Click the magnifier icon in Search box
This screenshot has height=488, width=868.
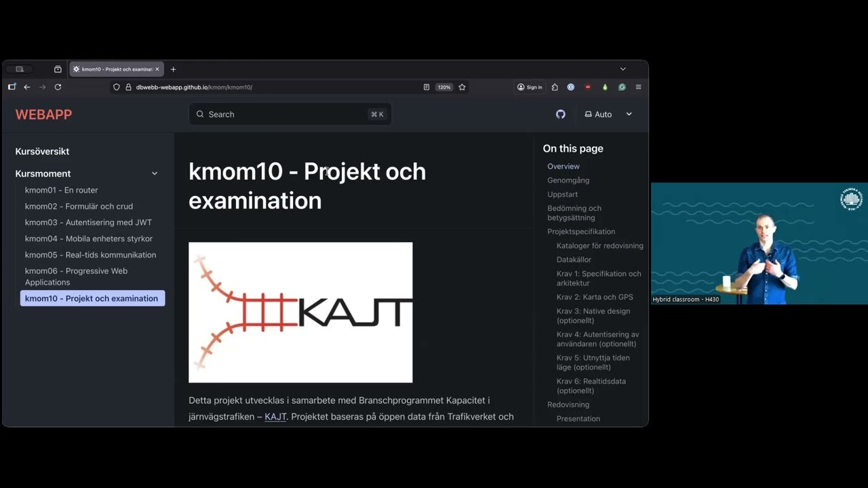pyautogui.click(x=200, y=115)
